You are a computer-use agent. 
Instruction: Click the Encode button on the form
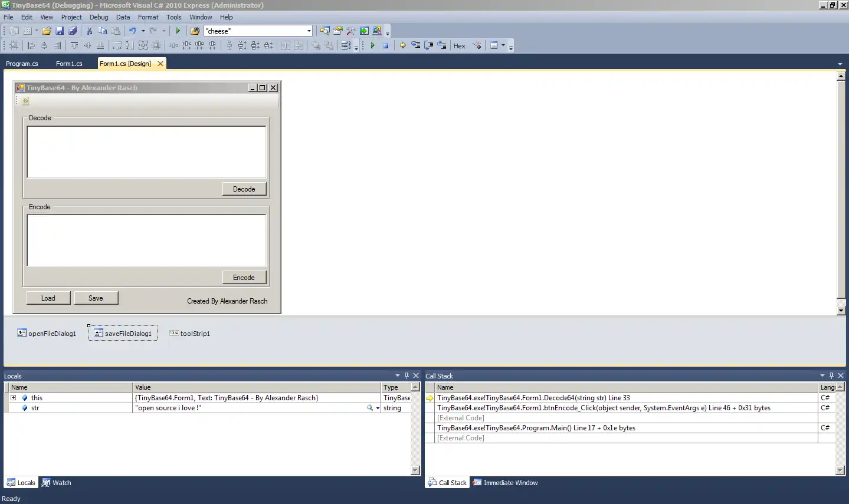coord(244,277)
